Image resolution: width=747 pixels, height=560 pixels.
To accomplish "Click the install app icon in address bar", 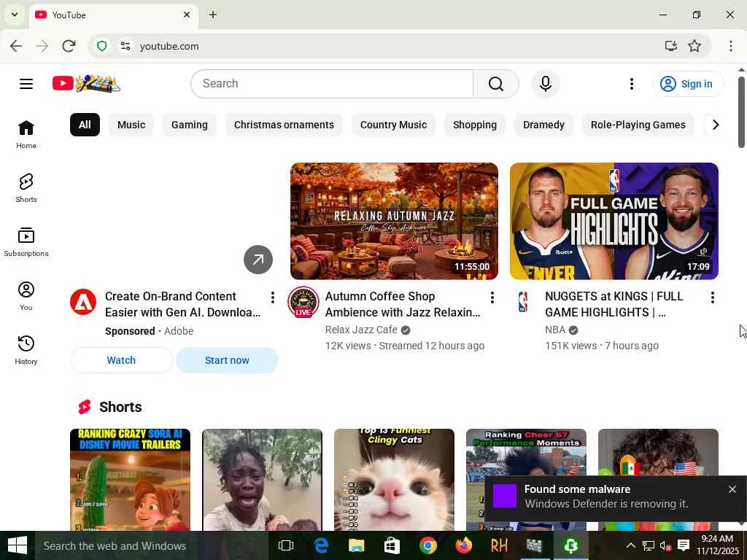I will tap(671, 46).
